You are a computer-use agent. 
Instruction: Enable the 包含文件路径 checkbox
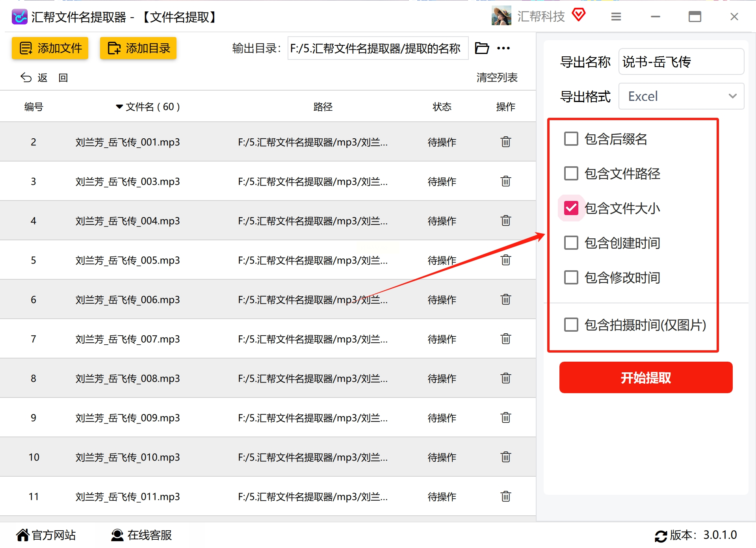pos(571,173)
